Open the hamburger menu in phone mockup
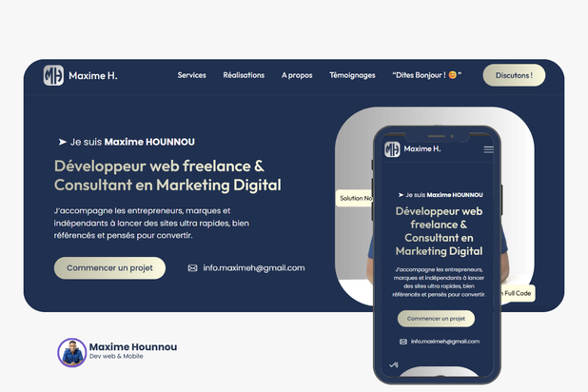The width and height of the screenshot is (588, 392). 488,149
